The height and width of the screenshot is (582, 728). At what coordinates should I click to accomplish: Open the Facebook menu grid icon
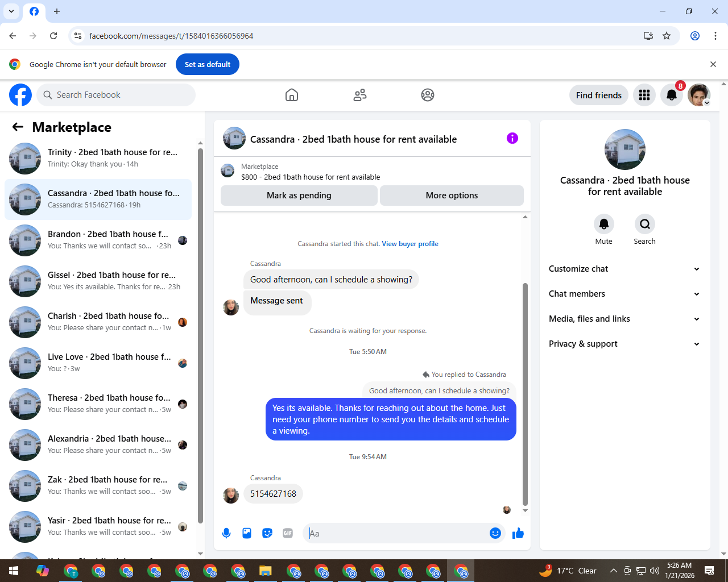point(644,95)
